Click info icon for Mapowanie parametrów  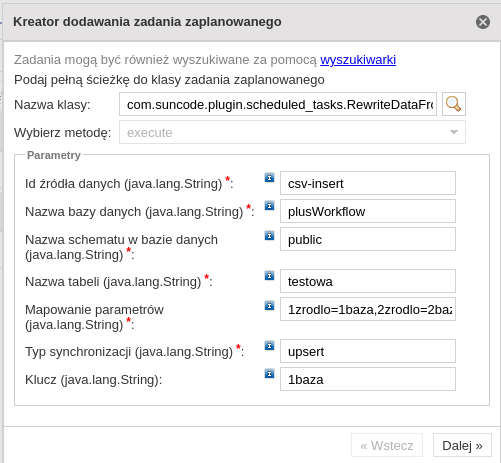pyautogui.click(x=269, y=305)
